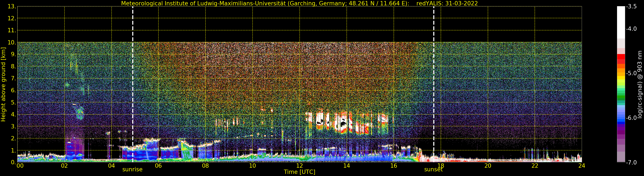This screenshot has width=644, height=176.
Task: Click time axis tick '02'
Action: pos(64,166)
